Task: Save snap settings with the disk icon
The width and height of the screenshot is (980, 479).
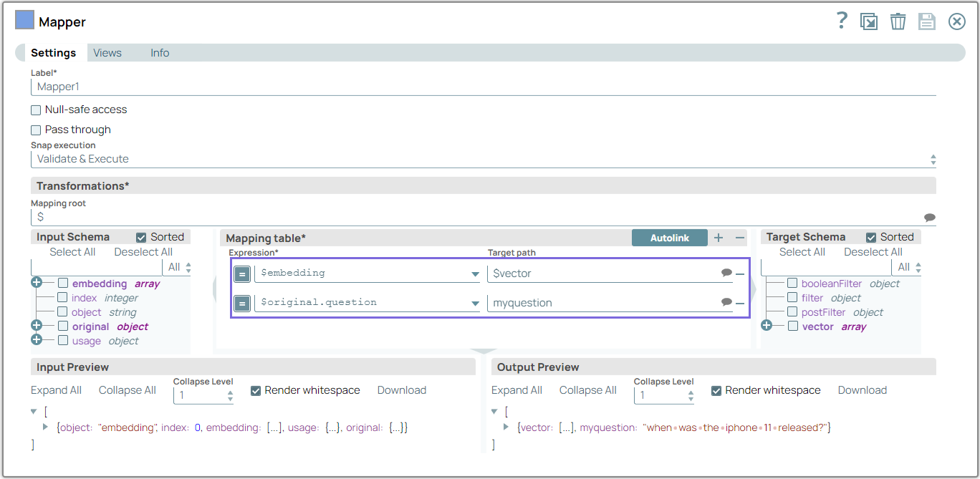Action: [927, 21]
